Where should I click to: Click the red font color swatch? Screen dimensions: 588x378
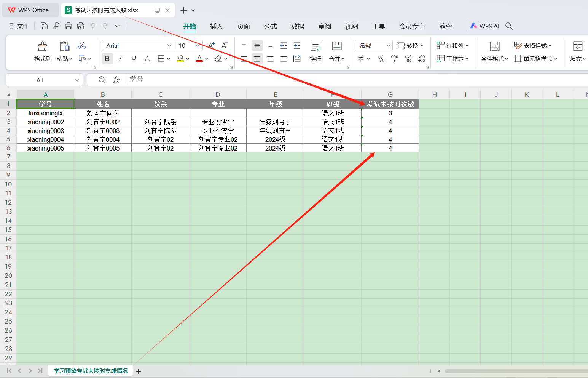click(199, 59)
